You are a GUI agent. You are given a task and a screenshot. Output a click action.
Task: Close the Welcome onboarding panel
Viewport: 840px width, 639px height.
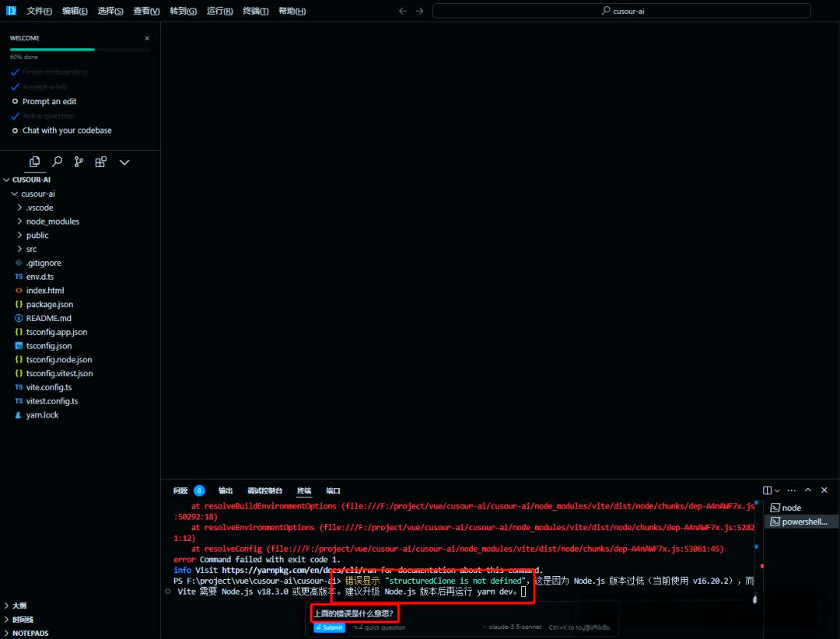147,38
